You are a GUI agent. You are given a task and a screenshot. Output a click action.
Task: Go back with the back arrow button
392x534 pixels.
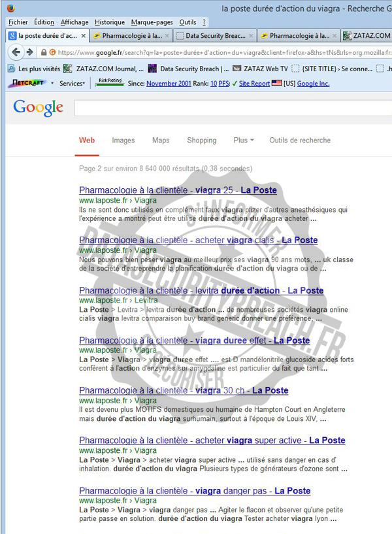[x=16, y=52]
